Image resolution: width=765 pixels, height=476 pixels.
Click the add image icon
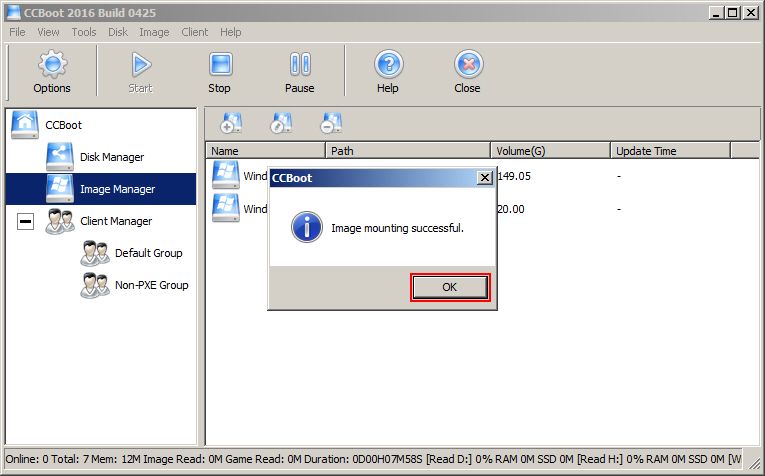pyautogui.click(x=231, y=123)
